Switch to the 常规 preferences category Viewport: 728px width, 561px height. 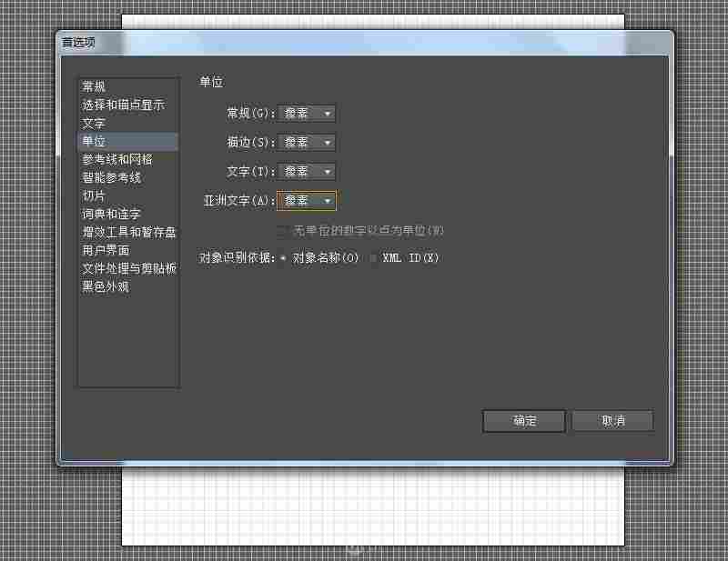pyautogui.click(x=94, y=86)
